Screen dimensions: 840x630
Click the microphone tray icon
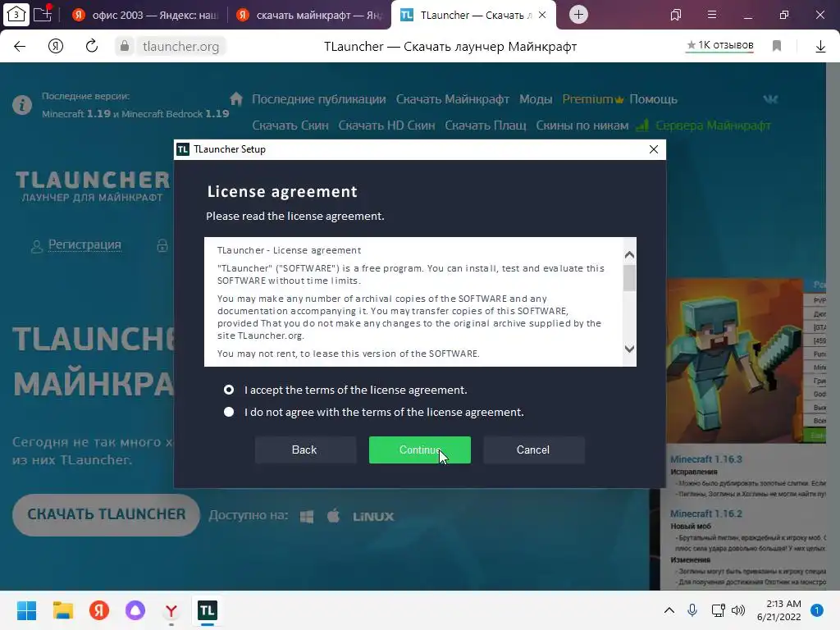(692, 610)
